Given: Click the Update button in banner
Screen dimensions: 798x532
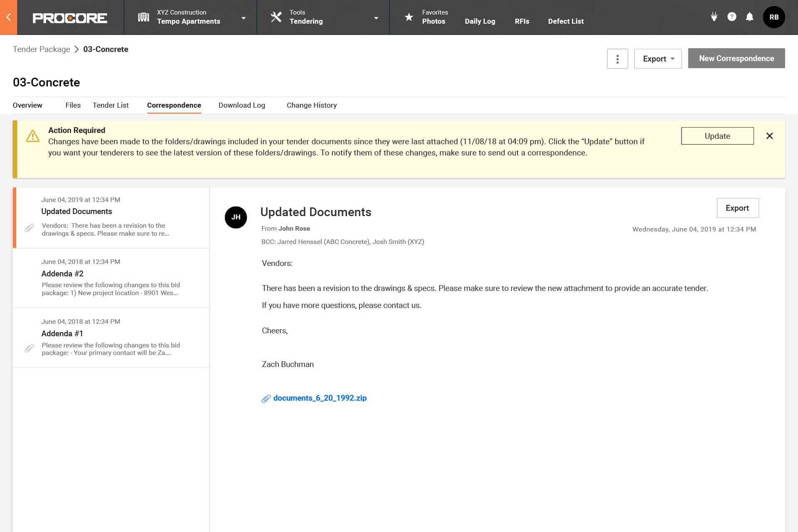Looking at the screenshot, I should 717,136.
